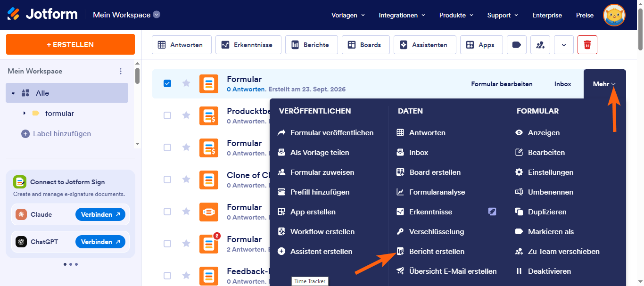
Task: Expand the Support navigation menu
Action: coord(503,15)
